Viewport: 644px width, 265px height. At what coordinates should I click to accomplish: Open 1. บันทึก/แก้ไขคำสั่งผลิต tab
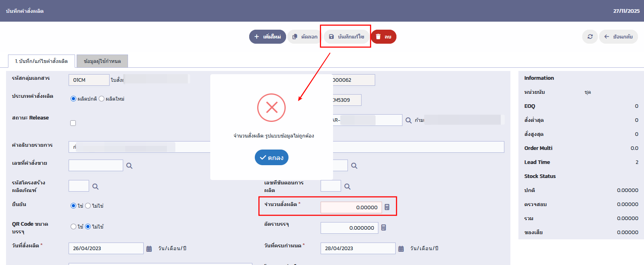(41, 61)
